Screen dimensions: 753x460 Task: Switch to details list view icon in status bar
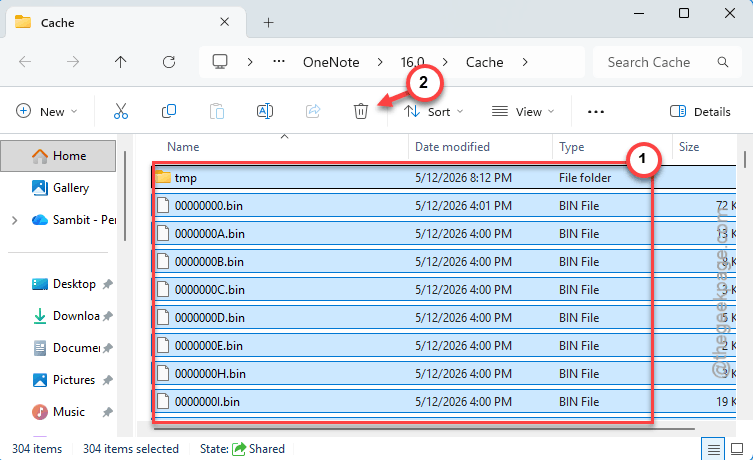click(714, 449)
